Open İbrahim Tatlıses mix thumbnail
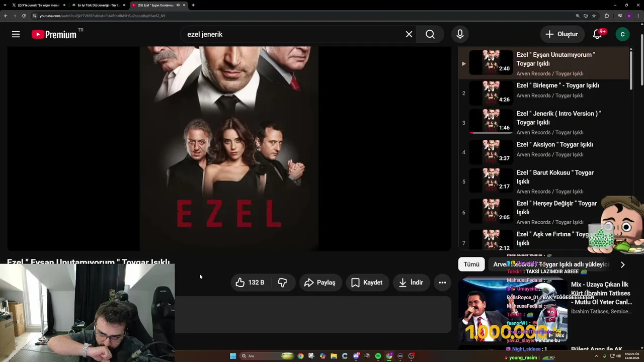 click(513, 310)
